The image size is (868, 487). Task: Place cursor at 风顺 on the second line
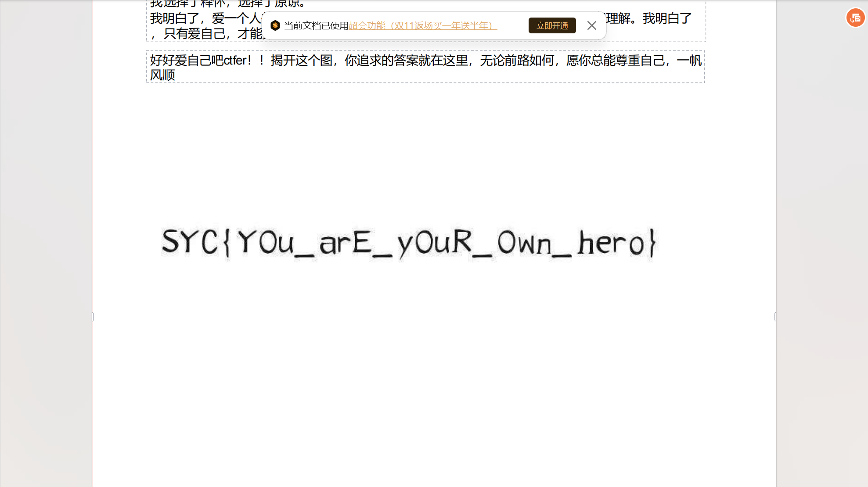pyautogui.click(x=162, y=75)
